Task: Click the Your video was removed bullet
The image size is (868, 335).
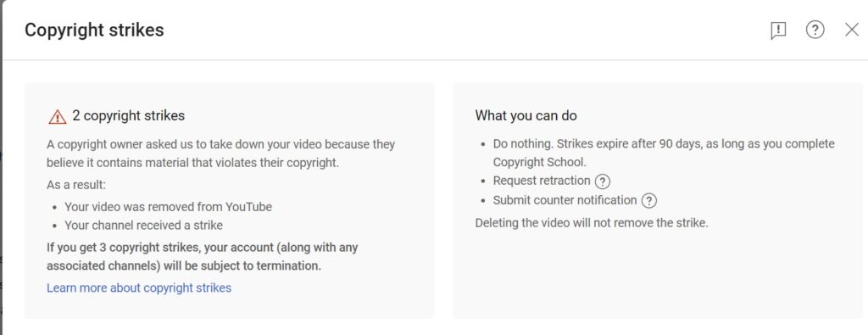Action: [x=169, y=207]
